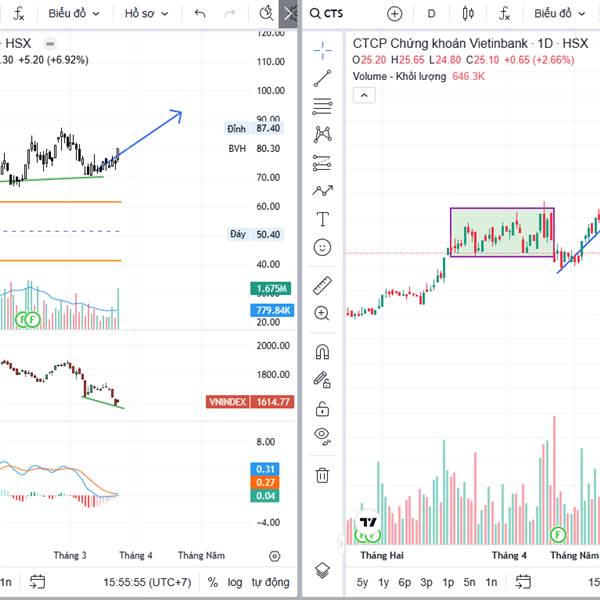Select the trend line drawing tool
Screen dimensions: 600x600
click(322, 78)
